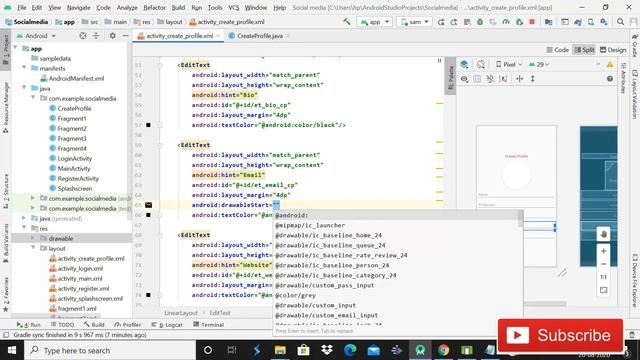Open the Refactor menu
The image size is (640, 360).
154,7
